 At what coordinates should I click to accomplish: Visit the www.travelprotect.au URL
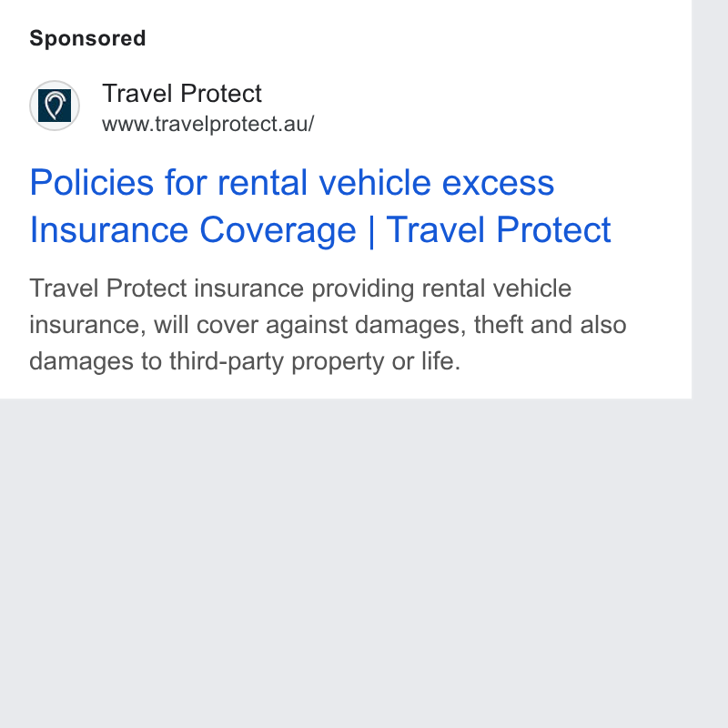coord(208,124)
